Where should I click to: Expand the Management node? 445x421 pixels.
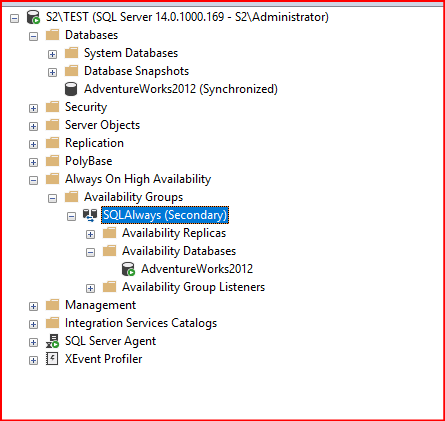(x=33, y=306)
